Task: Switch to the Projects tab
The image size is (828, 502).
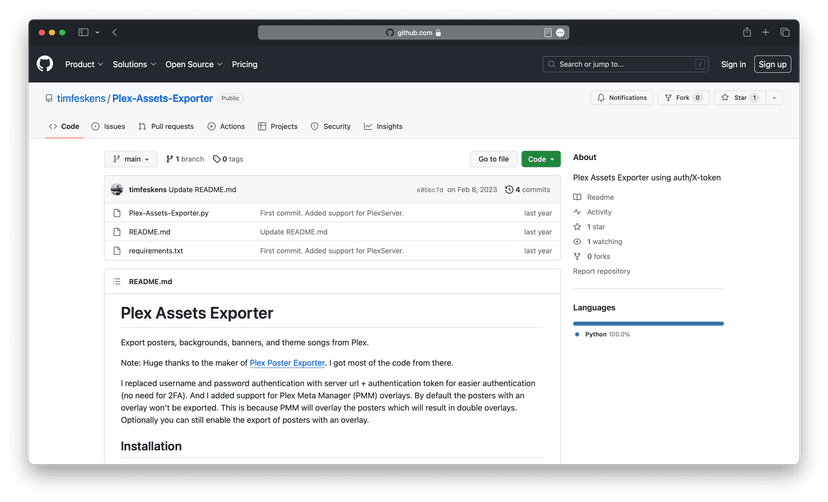Action: [x=278, y=126]
